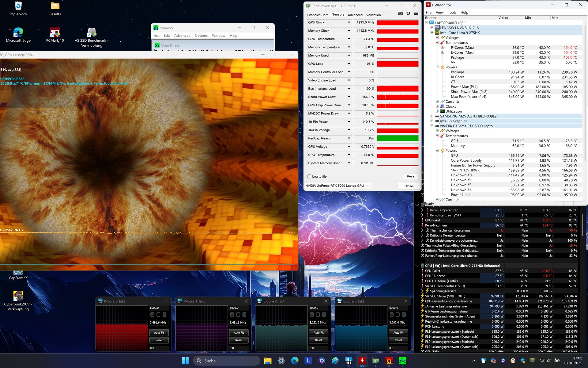Screen dimensions: 588x368
Task: Open File Explorer from the taskbar
Action: point(268,361)
